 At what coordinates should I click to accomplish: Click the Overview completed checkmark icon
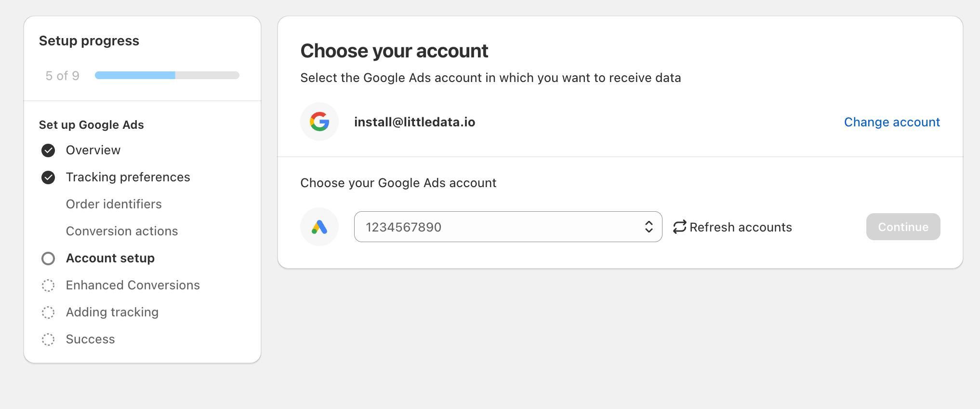point(48,150)
